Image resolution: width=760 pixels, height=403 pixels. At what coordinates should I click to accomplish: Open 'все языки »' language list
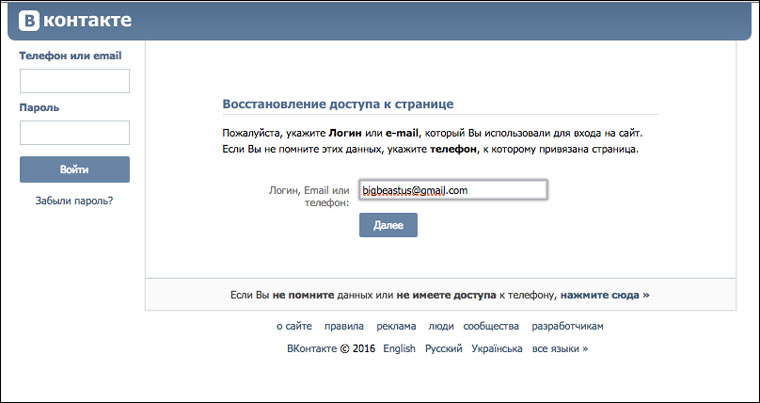click(x=560, y=349)
